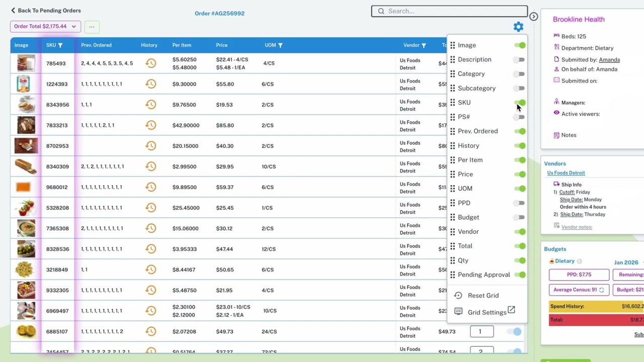This screenshot has width=644, height=362.
Task: Click the Notes icon in info panel
Action: tap(556, 135)
